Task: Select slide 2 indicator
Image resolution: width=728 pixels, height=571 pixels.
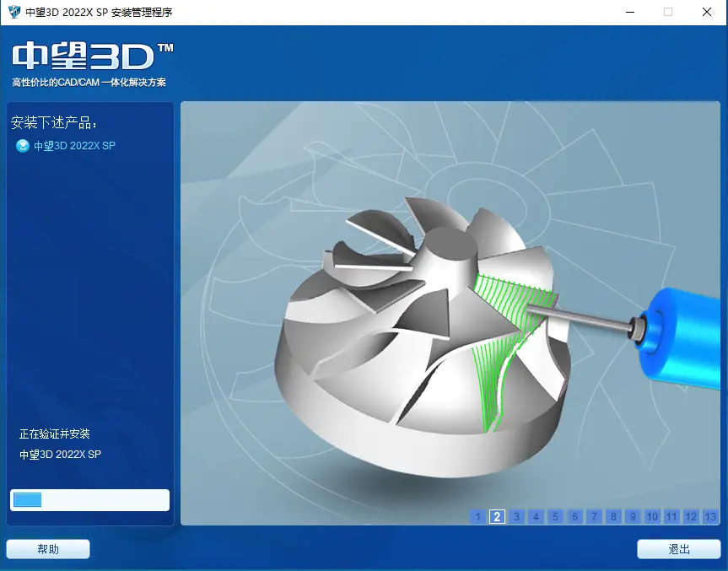Action: (497, 517)
